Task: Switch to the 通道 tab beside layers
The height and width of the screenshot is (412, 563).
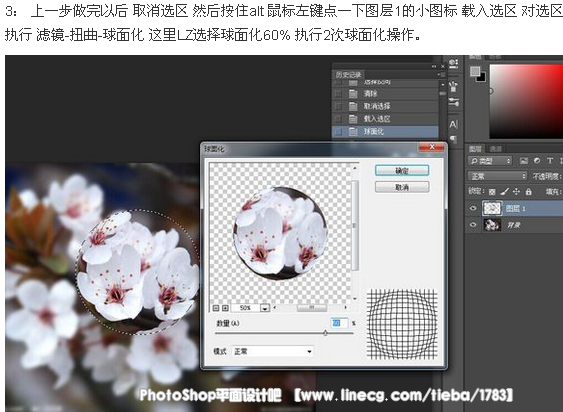Action: 495,149
